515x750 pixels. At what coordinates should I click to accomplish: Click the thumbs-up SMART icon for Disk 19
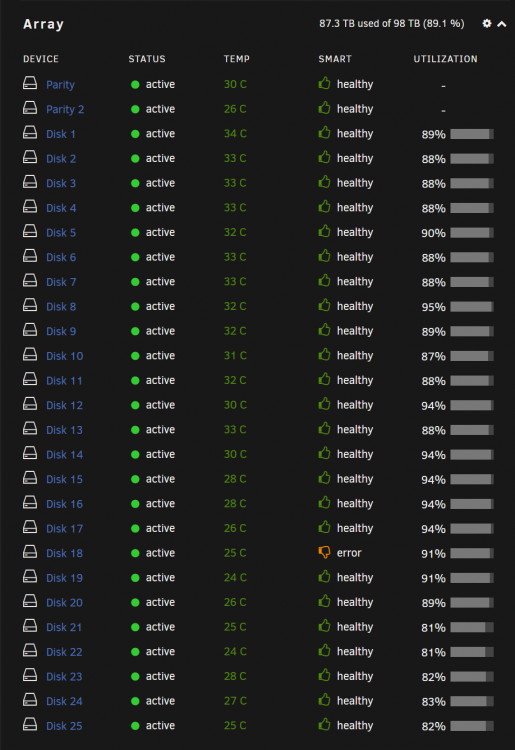pyautogui.click(x=324, y=576)
